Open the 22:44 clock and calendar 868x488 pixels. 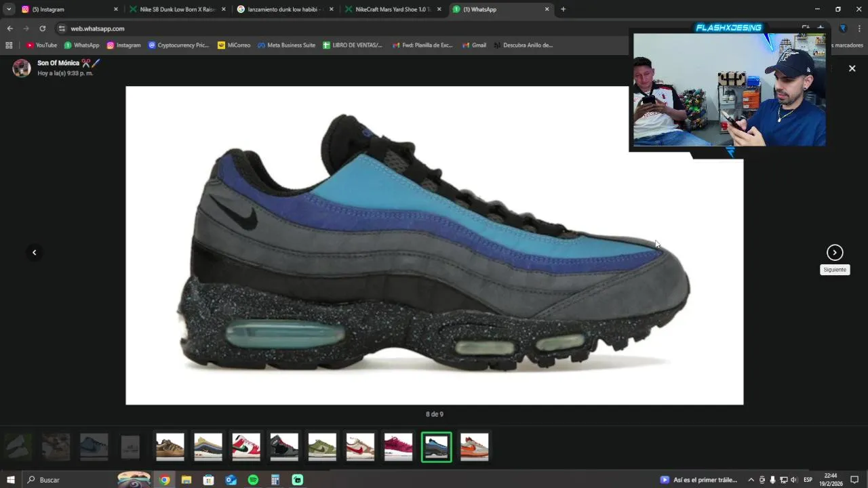(x=831, y=480)
